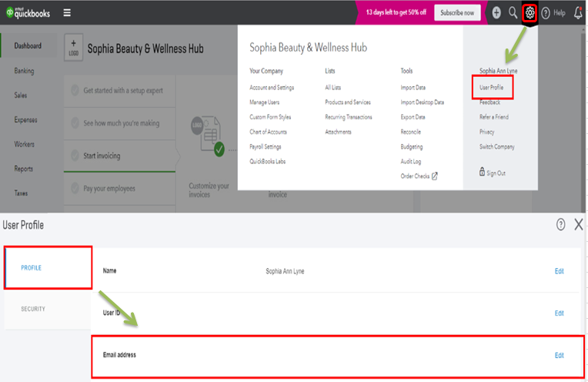Open Banking in sidebar
588x382 pixels.
24,71
